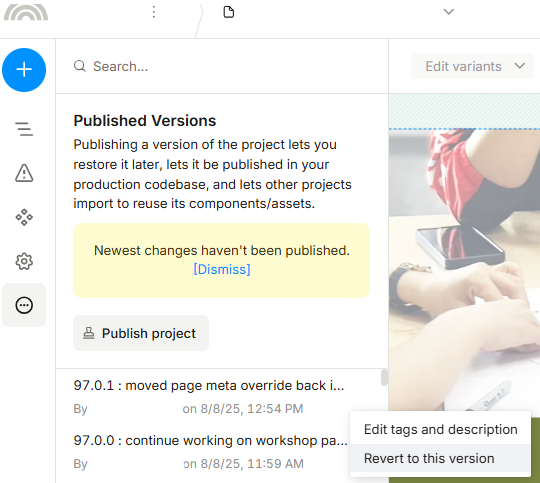Image resolution: width=540 pixels, height=483 pixels.
Task: Choose Edit tags and description
Action: tap(440, 430)
